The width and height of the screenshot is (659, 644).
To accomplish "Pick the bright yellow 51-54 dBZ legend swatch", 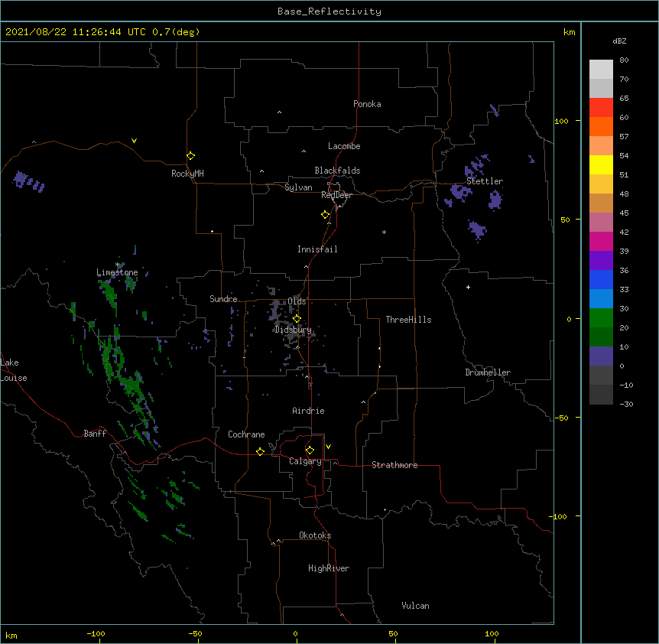I will click(601, 164).
